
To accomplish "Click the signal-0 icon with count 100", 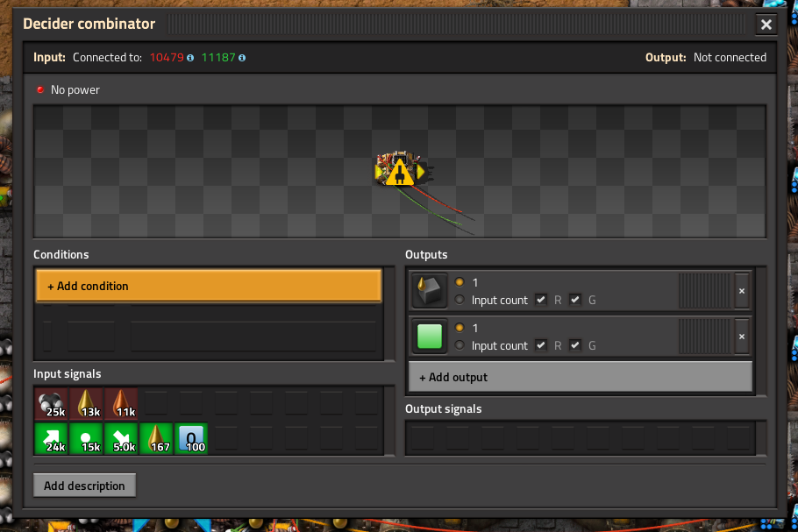I will tap(192, 438).
